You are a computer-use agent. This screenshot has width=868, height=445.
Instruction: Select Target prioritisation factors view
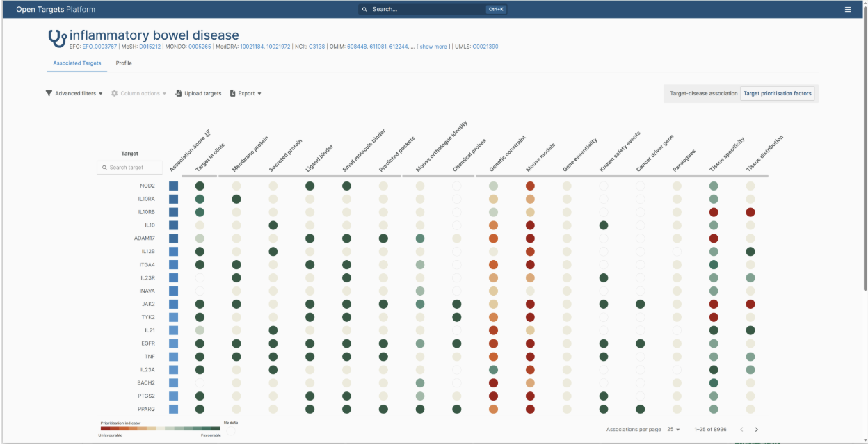(778, 93)
